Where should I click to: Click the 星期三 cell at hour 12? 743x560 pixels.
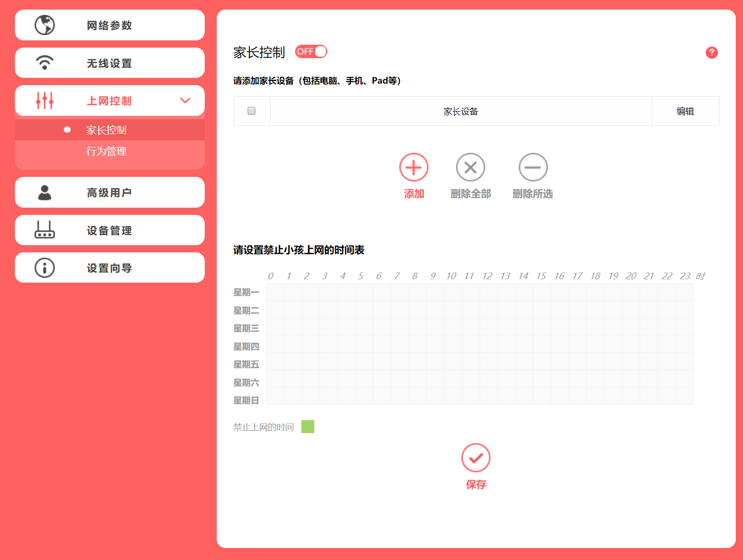(489, 326)
